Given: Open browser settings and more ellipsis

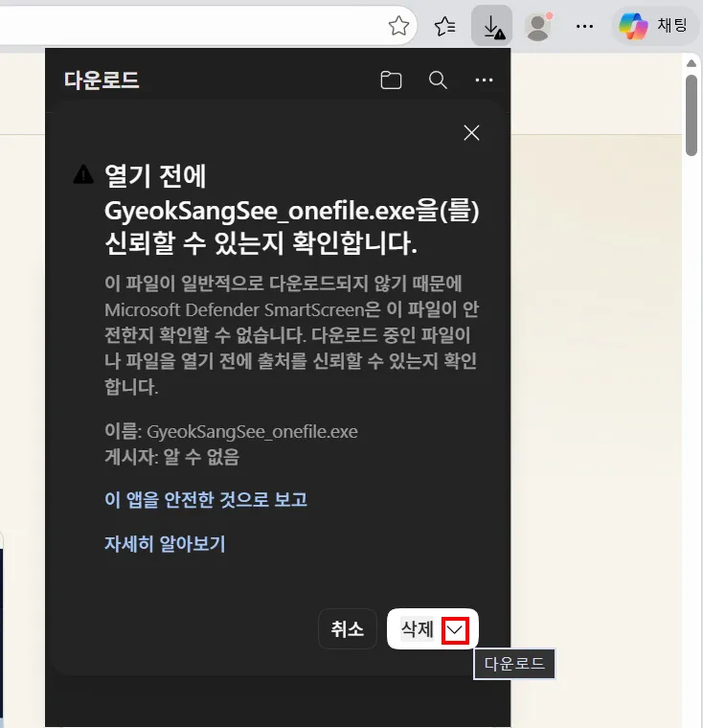Looking at the screenshot, I should click(x=584, y=26).
